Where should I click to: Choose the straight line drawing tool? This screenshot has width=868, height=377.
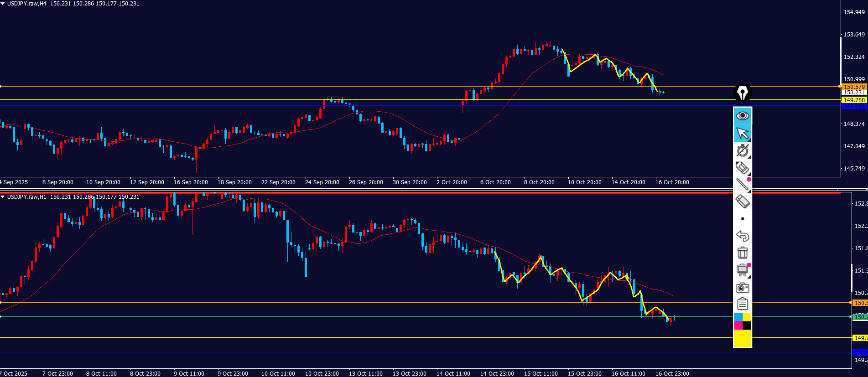click(742, 184)
